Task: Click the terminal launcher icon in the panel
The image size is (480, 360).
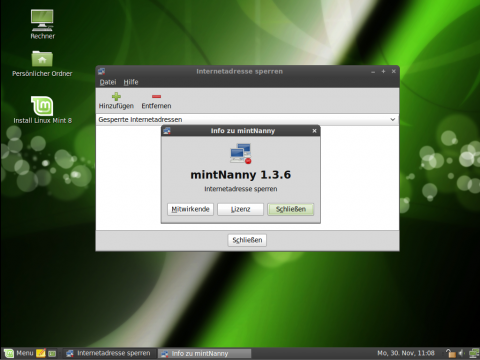Action: pyautogui.click(x=52, y=353)
